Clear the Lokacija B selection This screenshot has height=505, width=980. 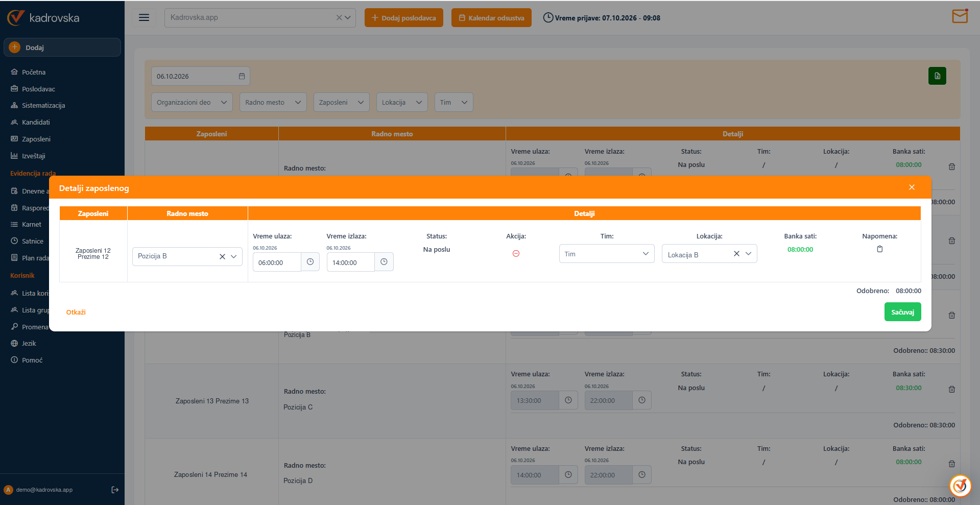point(736,254)
